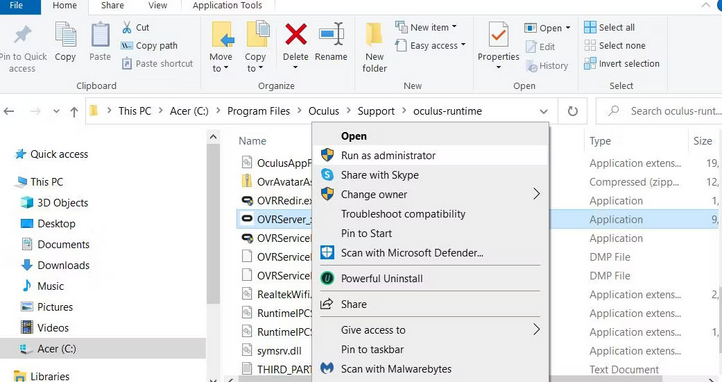Click Select none in the ribbon
722x382 pixels.
[x=615, y=45]
